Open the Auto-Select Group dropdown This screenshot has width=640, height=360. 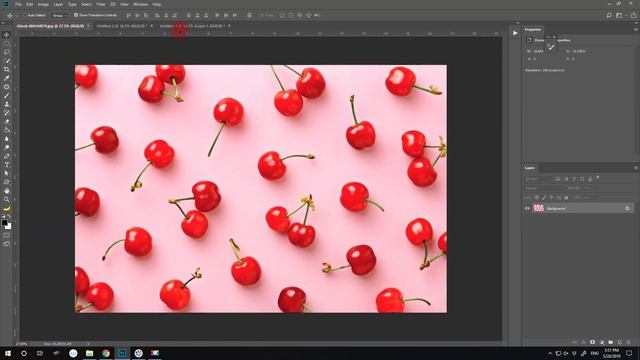60,16
